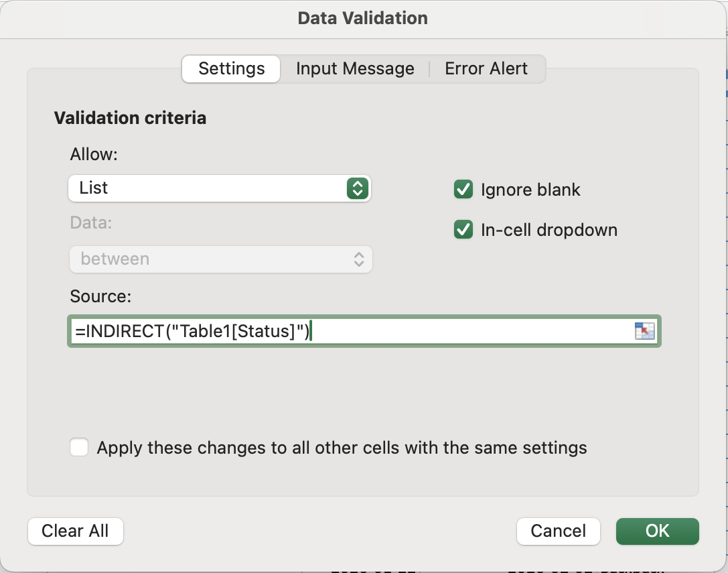728x573 pixels.
Task: Switch to the Input Message tab
Action: [355, 68]
